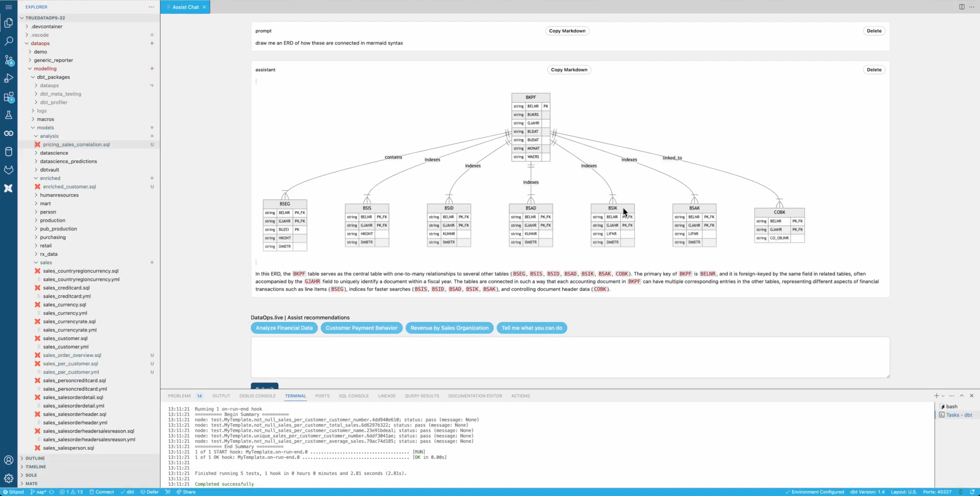
Task: Click Copy Markdown on the assistant response
Action: 569,69
